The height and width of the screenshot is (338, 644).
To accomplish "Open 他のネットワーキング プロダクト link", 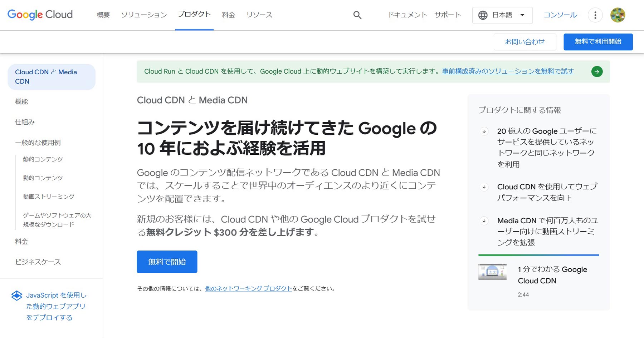I will pos(249,289).
